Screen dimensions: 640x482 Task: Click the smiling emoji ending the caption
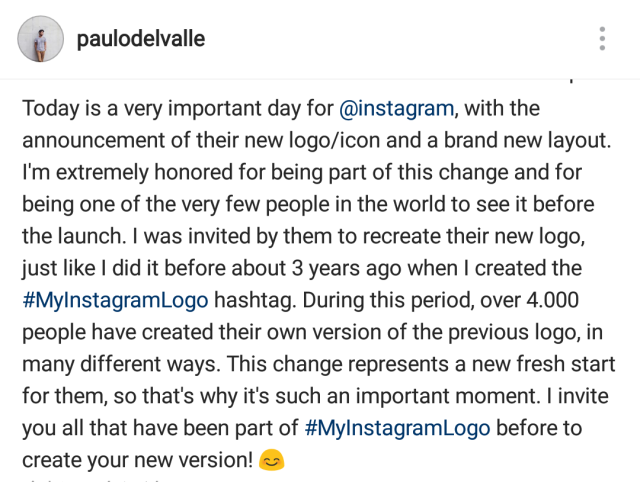click(270, 461)
